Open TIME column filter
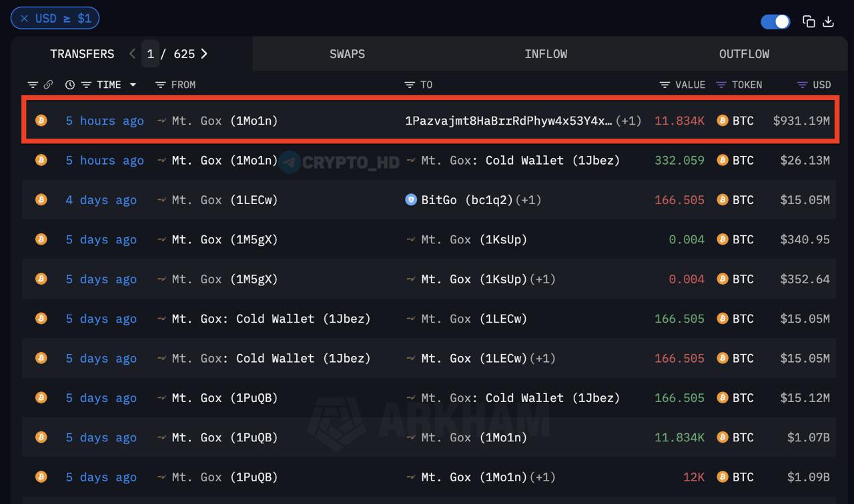Screen dimensions: 854x504 click(x=86, y=85)
